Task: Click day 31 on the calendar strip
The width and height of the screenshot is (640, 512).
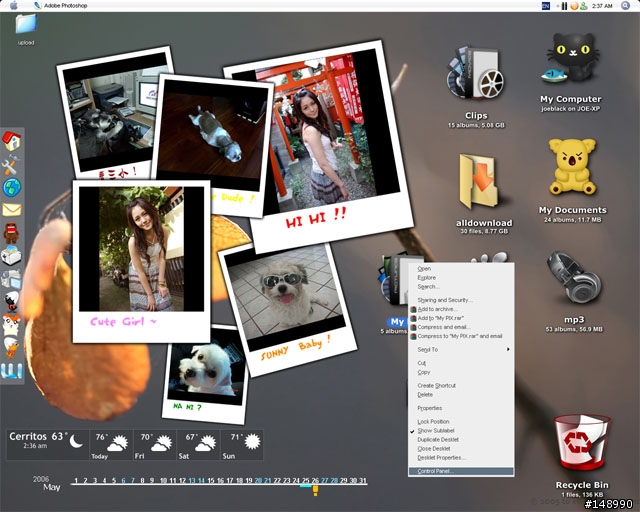Action: click(x=362, y=481)
